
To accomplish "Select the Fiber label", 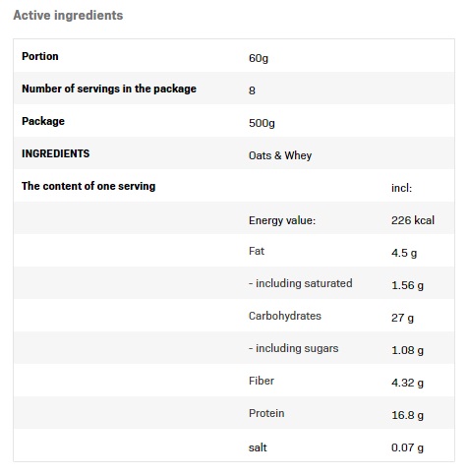I will 262,381.
